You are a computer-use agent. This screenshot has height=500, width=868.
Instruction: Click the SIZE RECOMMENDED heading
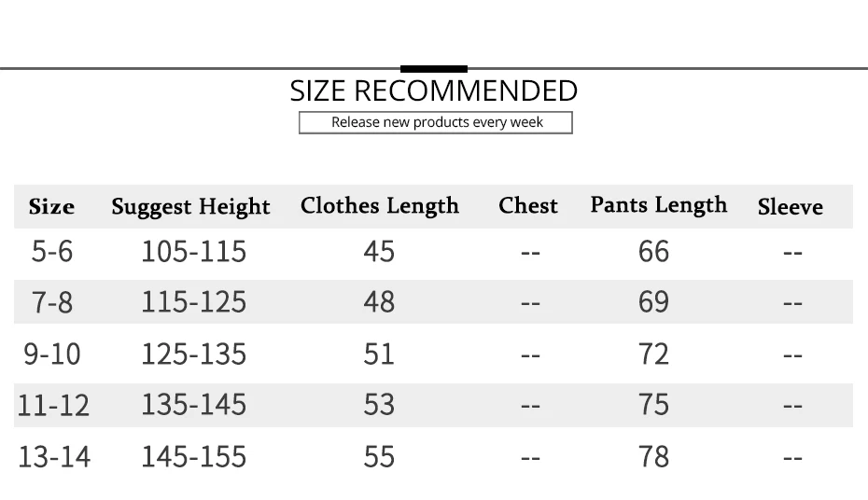coord(433,90)
